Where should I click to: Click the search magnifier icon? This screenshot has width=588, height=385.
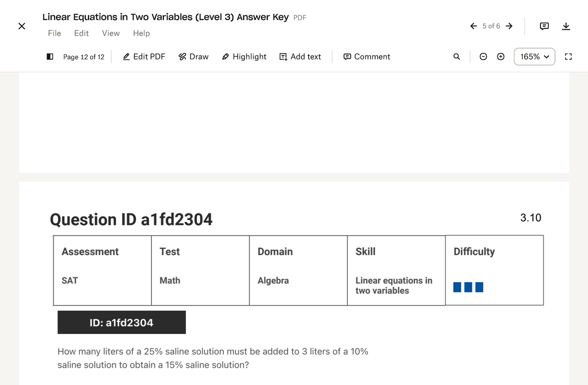457,57
